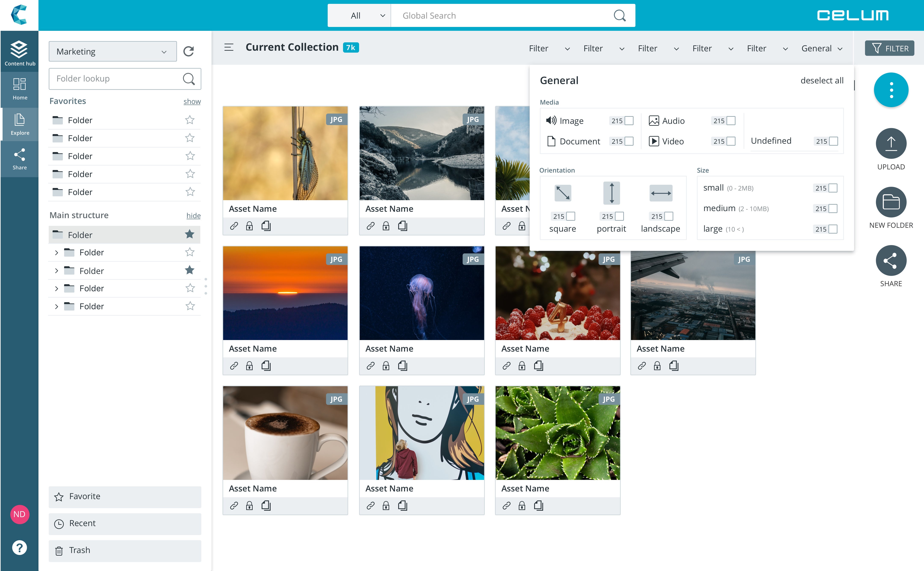924x571 pixels.
Task: Enable the landscape orientation checkbox
Action: 669,216
